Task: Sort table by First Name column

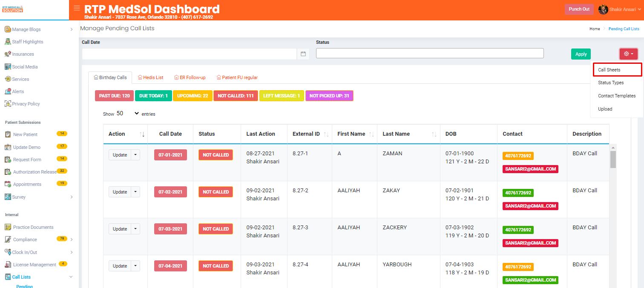Action: (371, 134)
